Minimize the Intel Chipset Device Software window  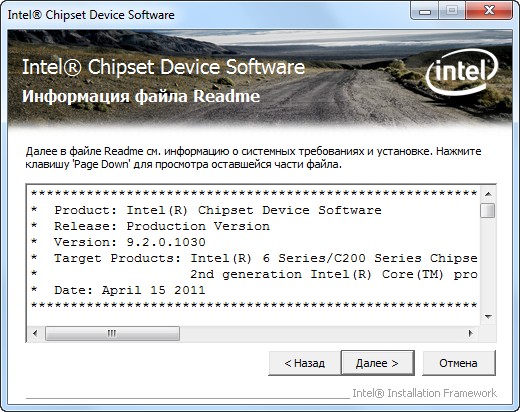(x=425, y=11)
